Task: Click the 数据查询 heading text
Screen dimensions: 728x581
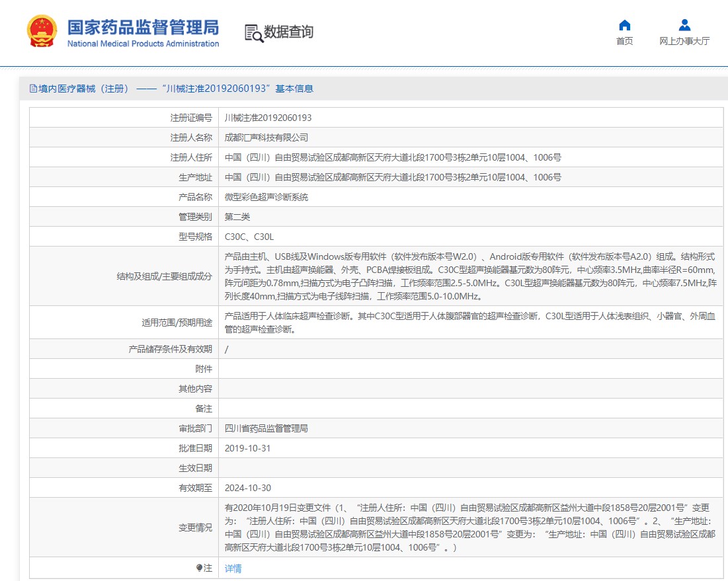Action: (x=288, y=32)
